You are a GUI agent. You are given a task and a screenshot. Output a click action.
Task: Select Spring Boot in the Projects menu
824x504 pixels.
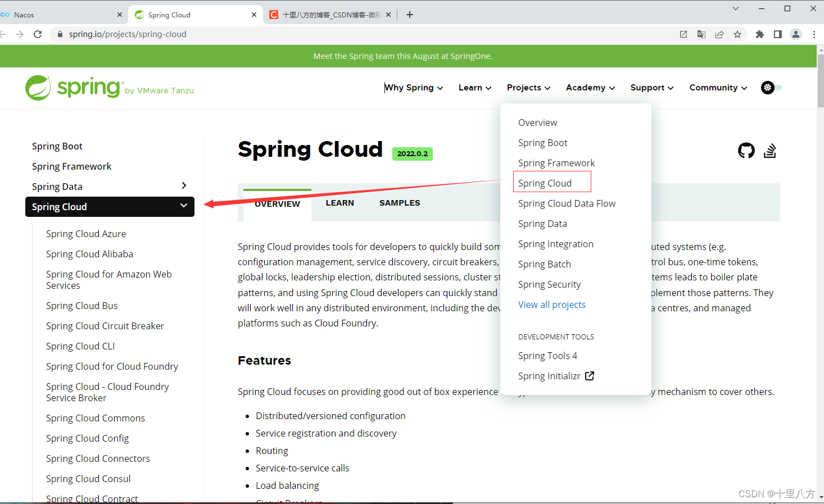click(543, 143)
